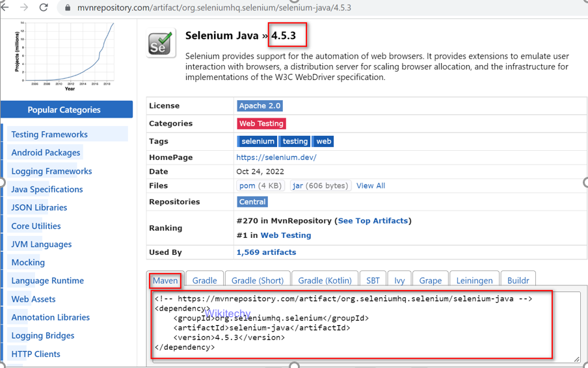Click the browser forward arrow
The height and width of the screenshot is (368, 588).
(24, 8)
